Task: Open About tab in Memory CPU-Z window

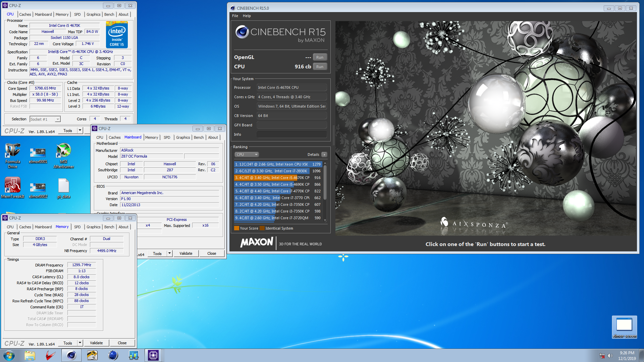Action: [x=123, y=227]
